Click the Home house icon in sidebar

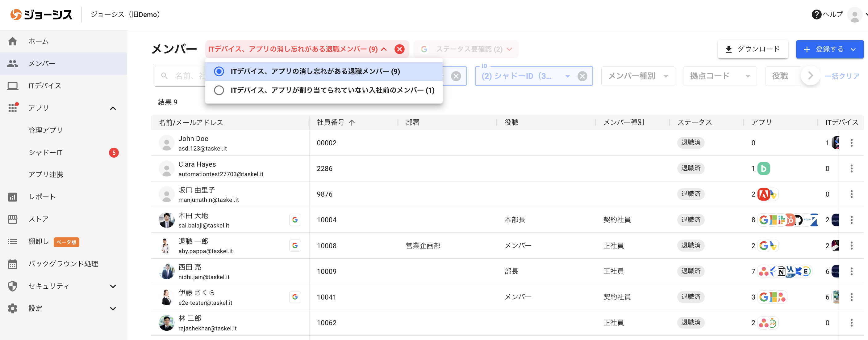pyautogui.click(x=12, y=41)
